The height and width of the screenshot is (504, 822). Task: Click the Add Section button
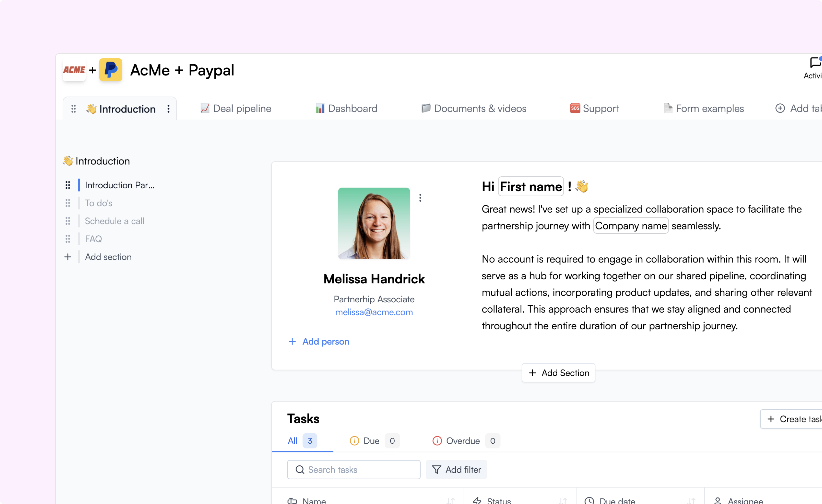558,373
